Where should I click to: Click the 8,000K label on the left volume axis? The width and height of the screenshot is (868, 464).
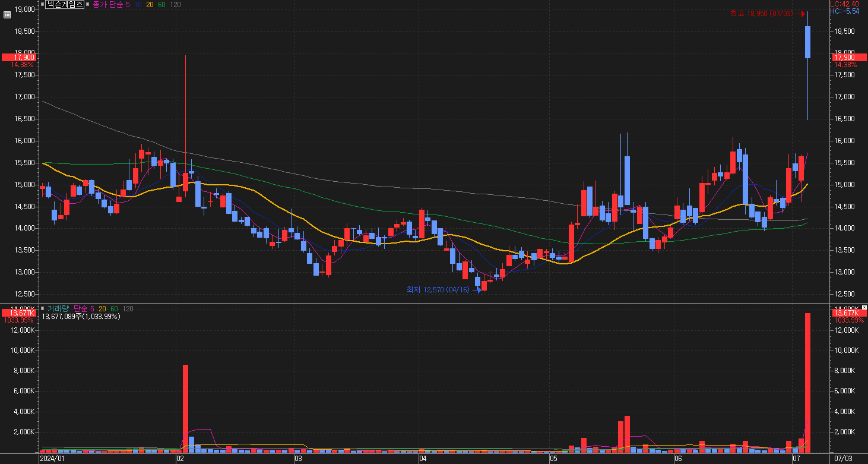(x=25, y=371)
